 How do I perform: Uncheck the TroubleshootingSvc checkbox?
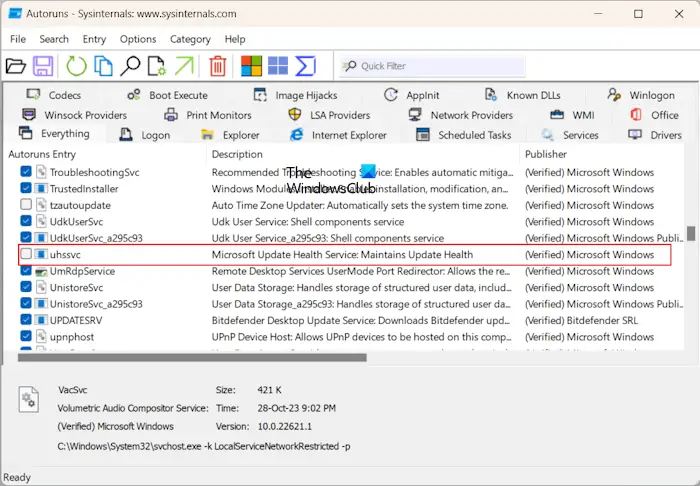point(26,171)
